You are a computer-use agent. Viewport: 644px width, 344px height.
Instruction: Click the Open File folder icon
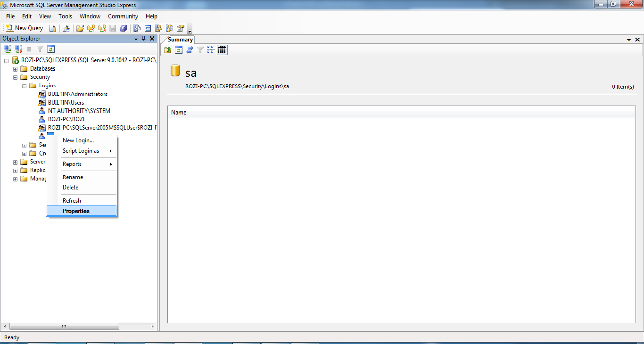pyautogui.click(x=80, y=28)
